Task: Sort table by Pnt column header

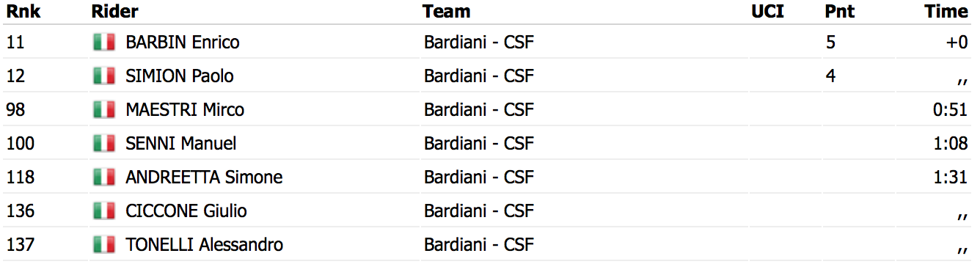Action: click(x=840, y=11)
